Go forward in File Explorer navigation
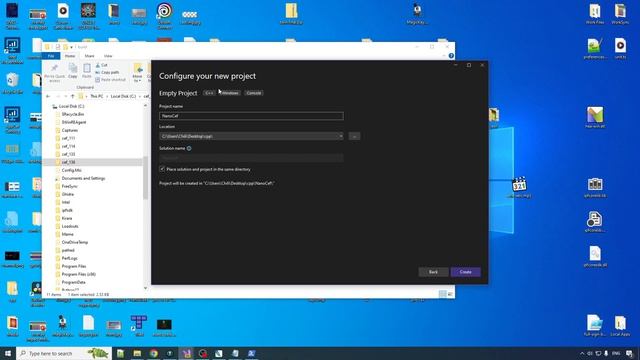 (x=58, y=96)
